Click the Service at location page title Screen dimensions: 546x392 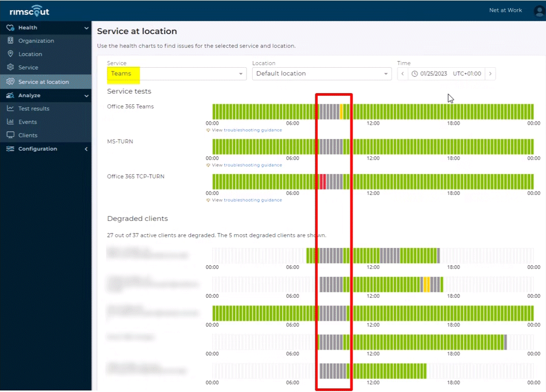(x=137, y=32)
